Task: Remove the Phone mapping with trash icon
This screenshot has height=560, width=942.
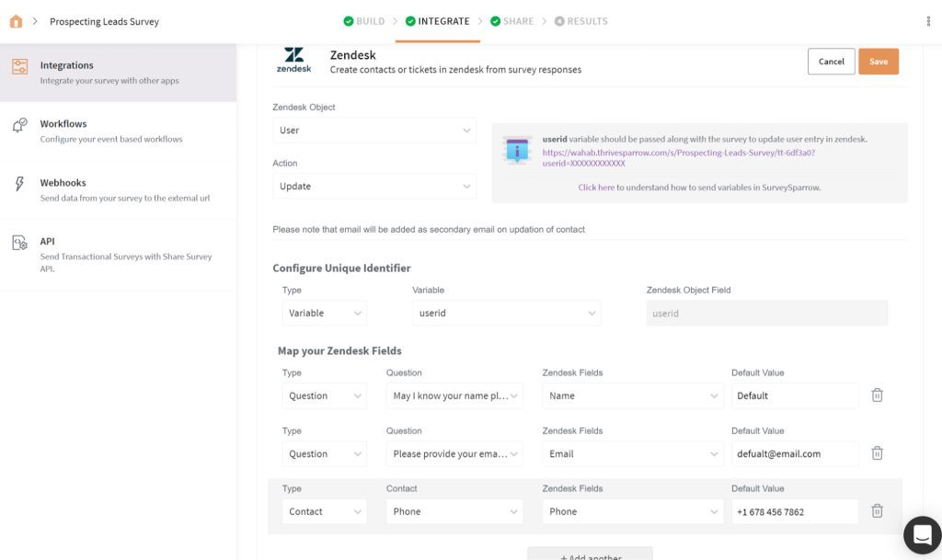Action: click(877, 511)
